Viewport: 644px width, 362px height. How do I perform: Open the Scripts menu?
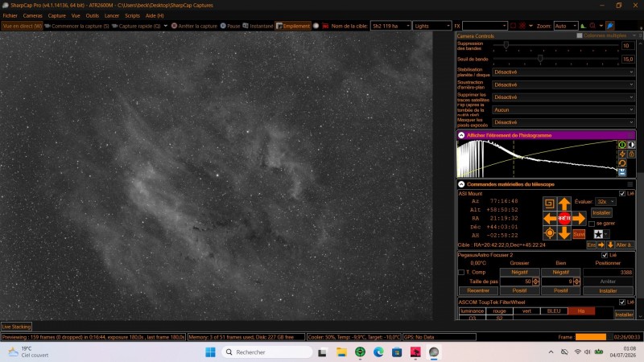[132, 15]
